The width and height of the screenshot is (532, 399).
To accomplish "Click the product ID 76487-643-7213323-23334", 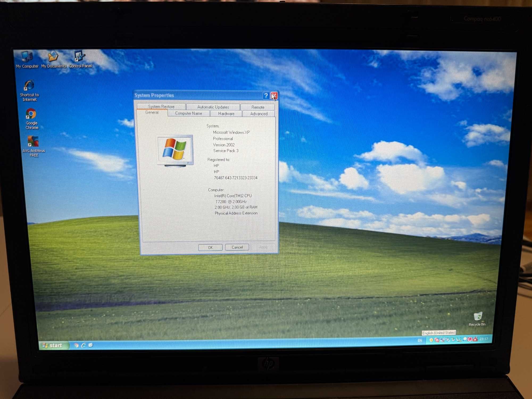I will 236,178.
